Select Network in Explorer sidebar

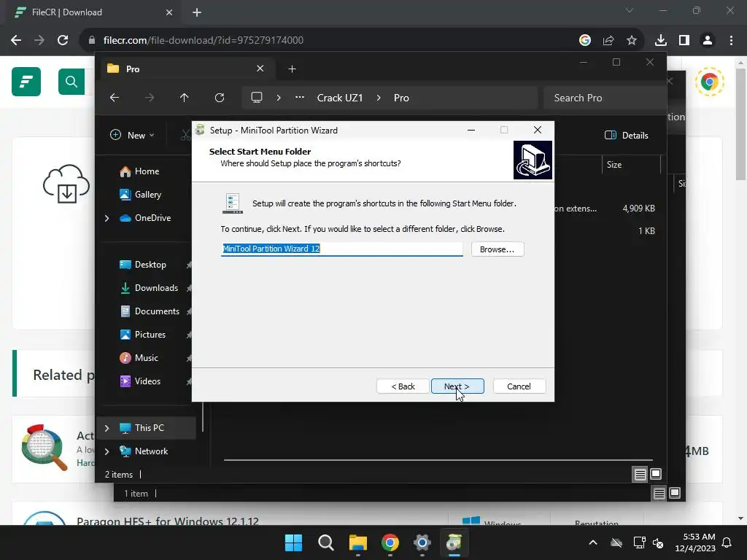tap(151, 451)
